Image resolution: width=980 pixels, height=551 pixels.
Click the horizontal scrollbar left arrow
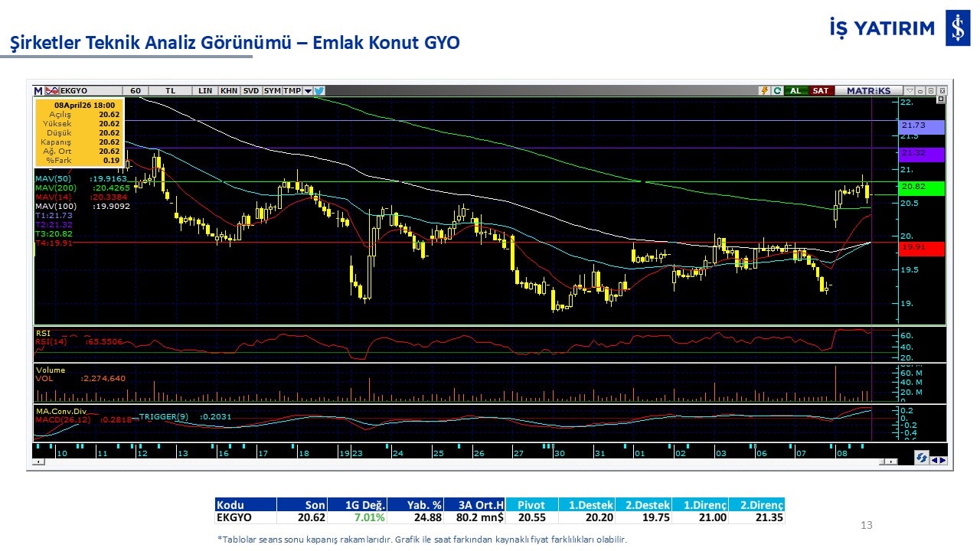point(38,462)
